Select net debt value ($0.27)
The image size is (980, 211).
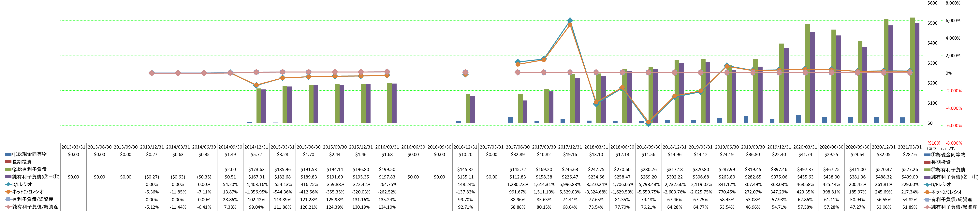click(152, 177)
